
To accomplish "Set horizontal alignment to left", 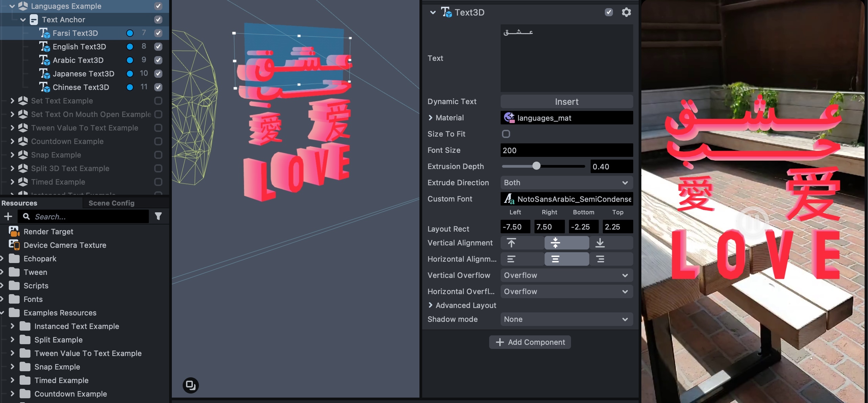I will point(511,259).
